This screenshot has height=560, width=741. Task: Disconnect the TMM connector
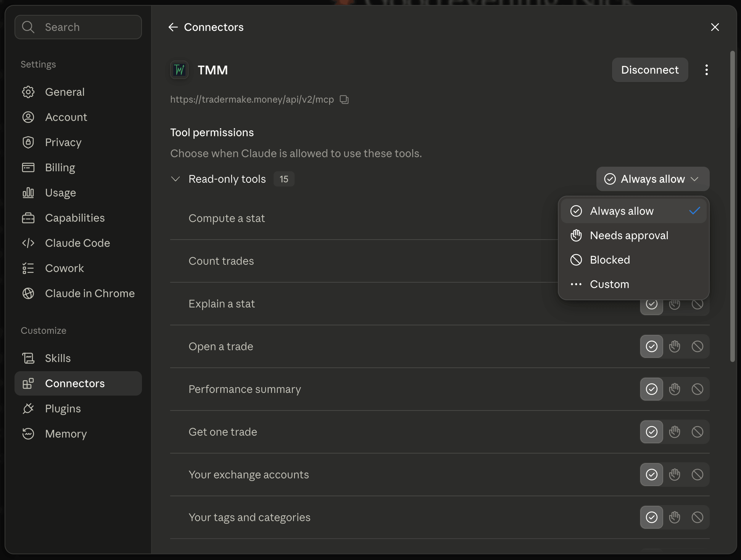pos(650,70)
